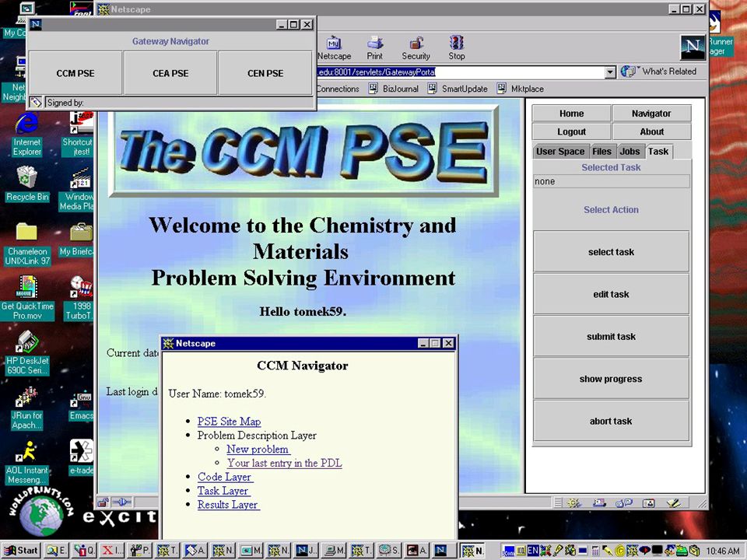The image size is (747, 560).
Task: Click the location URL field
Action: point(460,72)
